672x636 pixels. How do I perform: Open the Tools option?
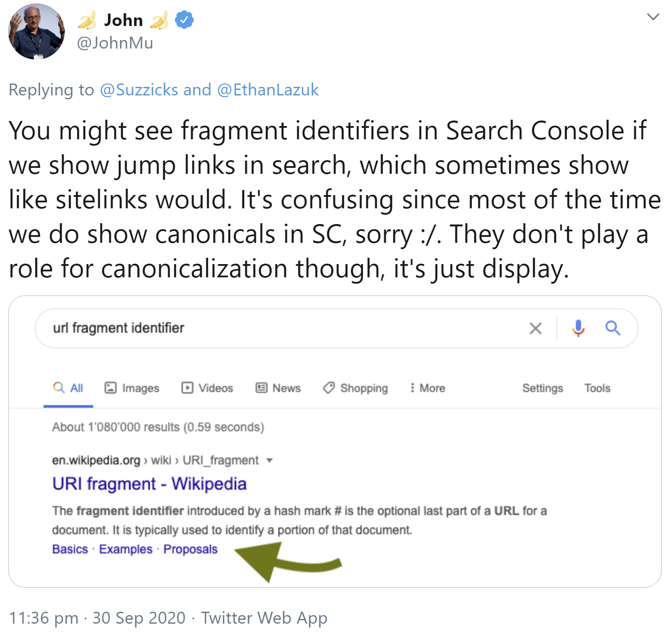(597, 388)
